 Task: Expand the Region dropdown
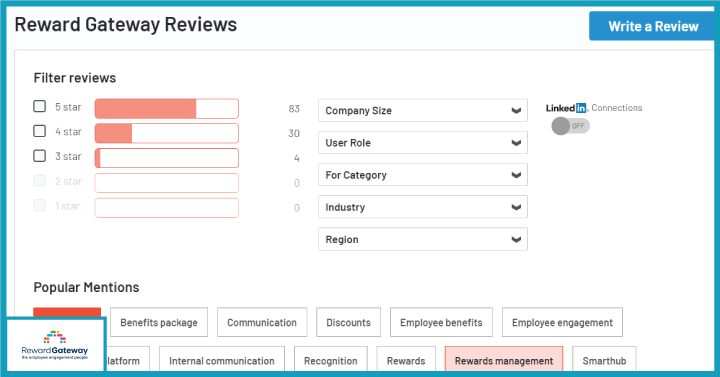(423, 239)
